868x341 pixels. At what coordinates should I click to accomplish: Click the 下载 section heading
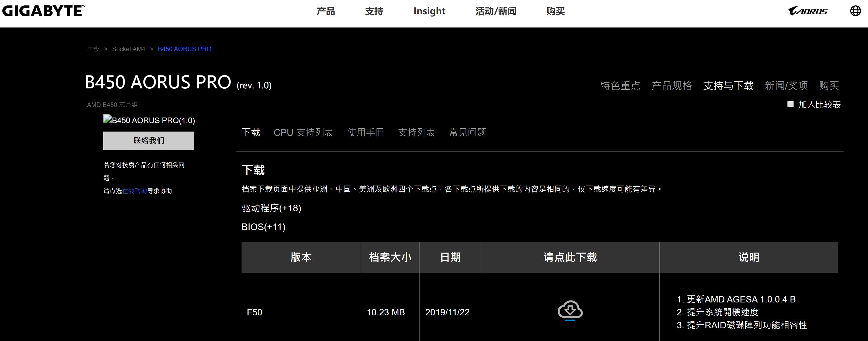click(x=253, y=170)
